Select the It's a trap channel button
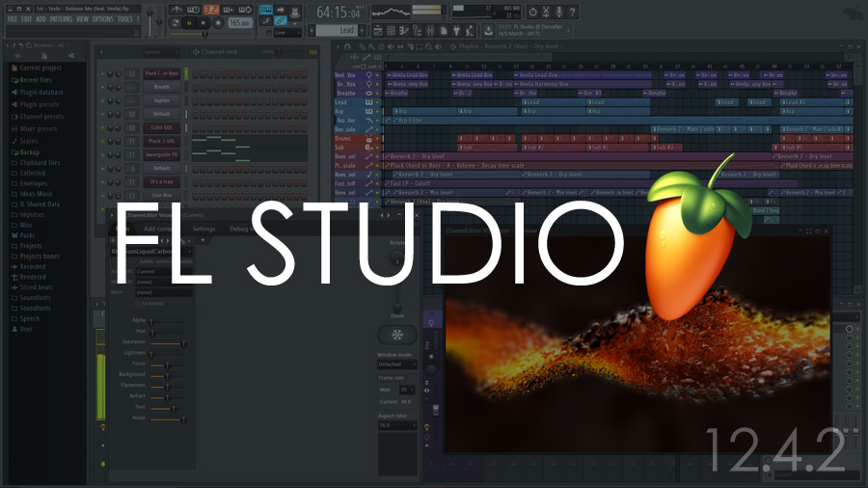This screenshot has width=868, height=488. click(x=162, y=182)
